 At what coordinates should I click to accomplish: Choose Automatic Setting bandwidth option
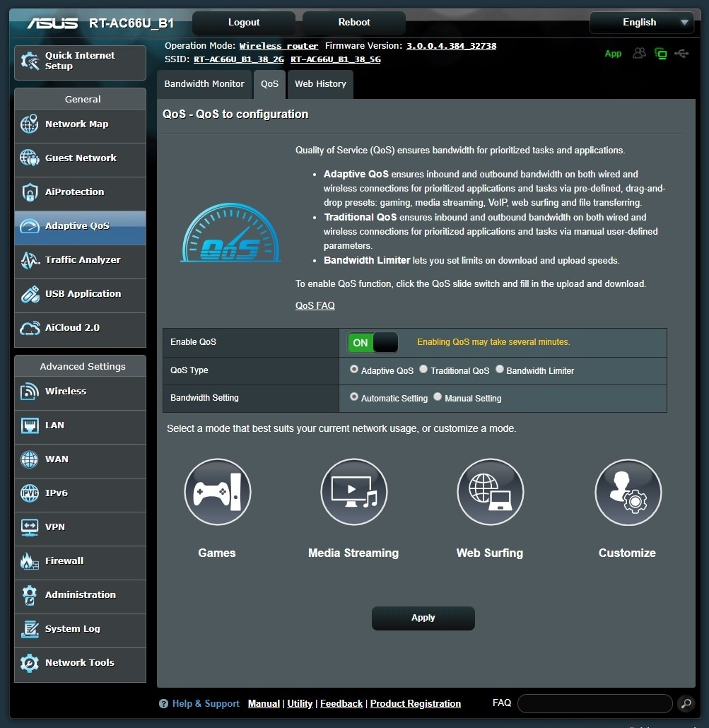[354, 397]
